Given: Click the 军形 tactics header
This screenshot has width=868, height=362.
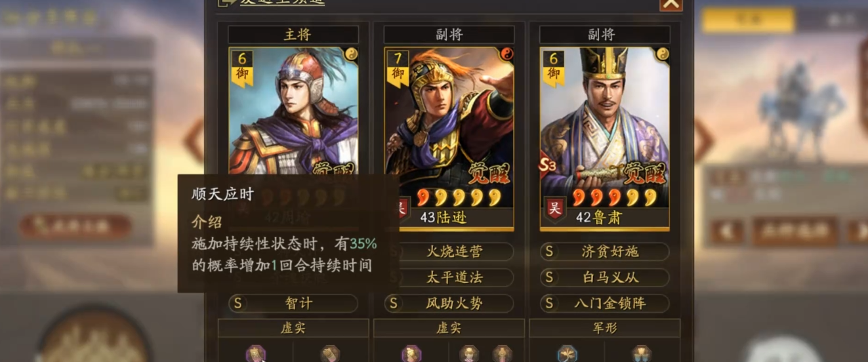Looking at the screenshot, I should [x=605, y=328].
